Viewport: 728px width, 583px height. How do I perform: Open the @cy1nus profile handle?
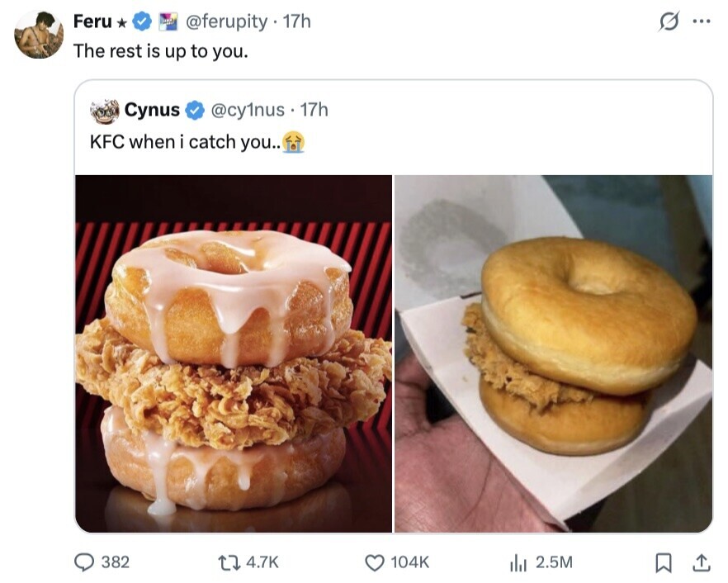(x=248, y=109)
